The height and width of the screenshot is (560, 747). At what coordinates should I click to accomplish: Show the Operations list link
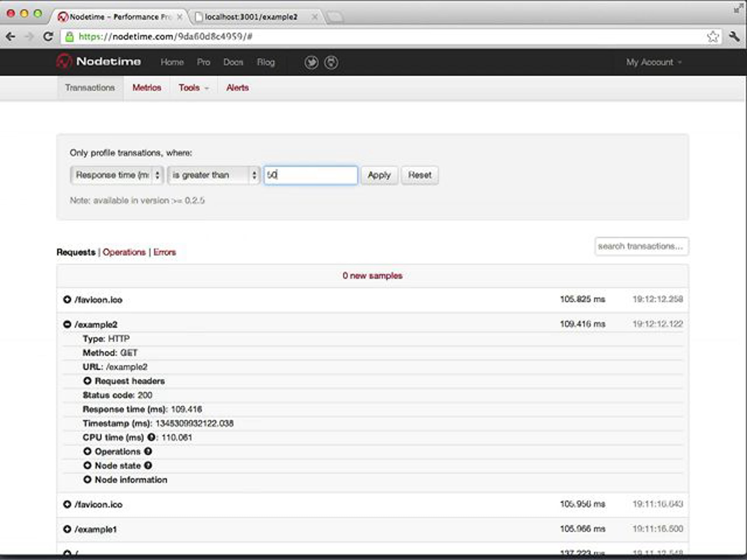124,252
